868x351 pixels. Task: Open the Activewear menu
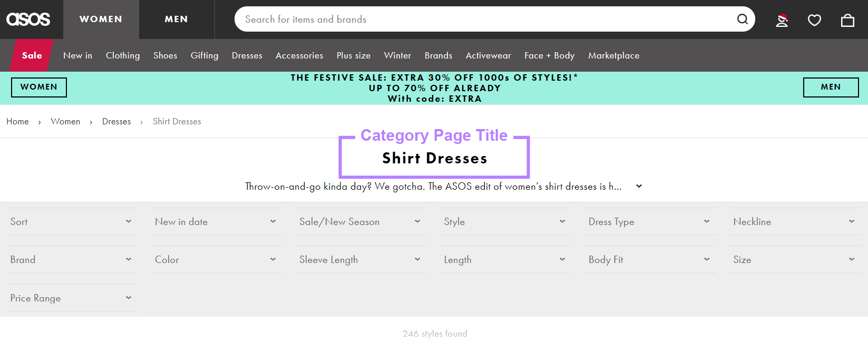click(488, 55)
